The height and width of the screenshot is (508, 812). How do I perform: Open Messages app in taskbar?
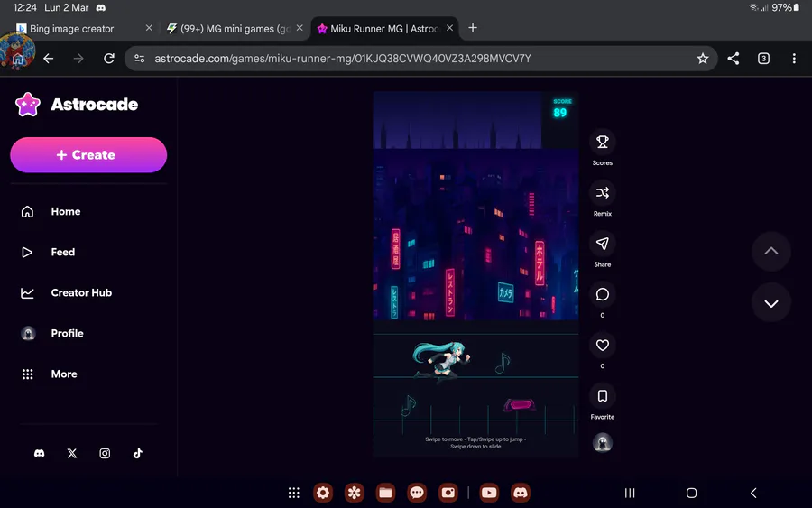coord(417,493)
